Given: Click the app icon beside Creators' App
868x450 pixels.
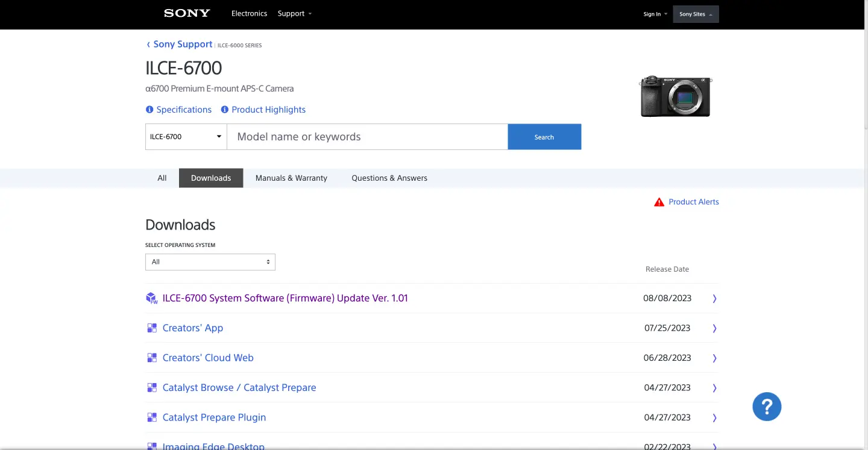Looking at the screenshot, I should click(152, 328).
